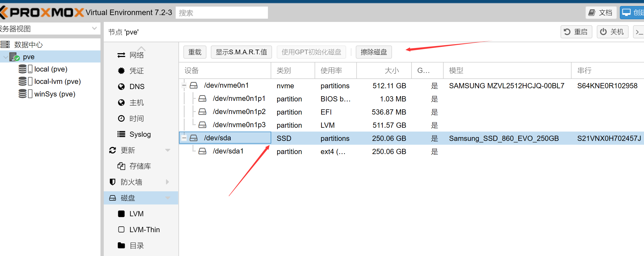Select the pve node icon
This screenshot has height=256, width=644.
(x=14, y=57)
